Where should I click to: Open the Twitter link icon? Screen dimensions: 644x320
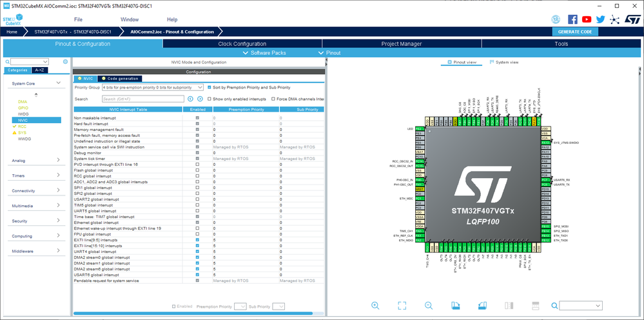tap(600, 19)
